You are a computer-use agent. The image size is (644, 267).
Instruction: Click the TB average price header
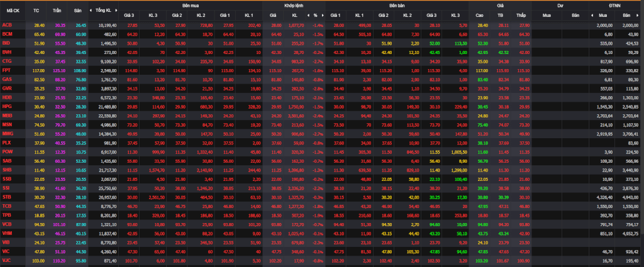(500, 16)
